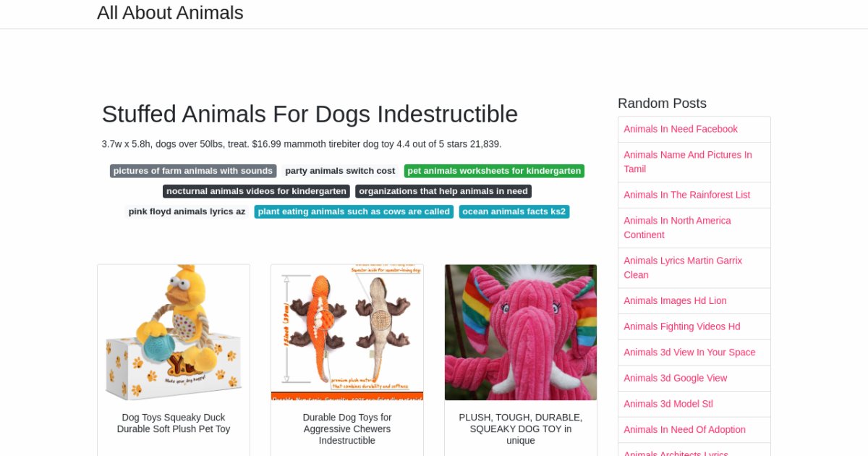The height and width of the screenshot is (456, 868).
Task: Open the "nocturnal animals videos for kindergarten" tag
Action: pos(255,191)
